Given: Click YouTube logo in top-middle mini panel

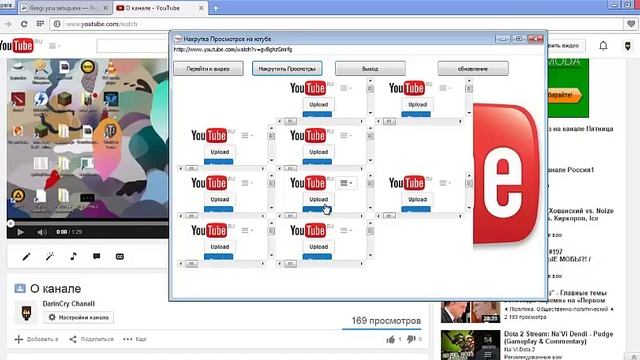Looking at the screenshot, I should pyautogui.click(x=308, y=88).
